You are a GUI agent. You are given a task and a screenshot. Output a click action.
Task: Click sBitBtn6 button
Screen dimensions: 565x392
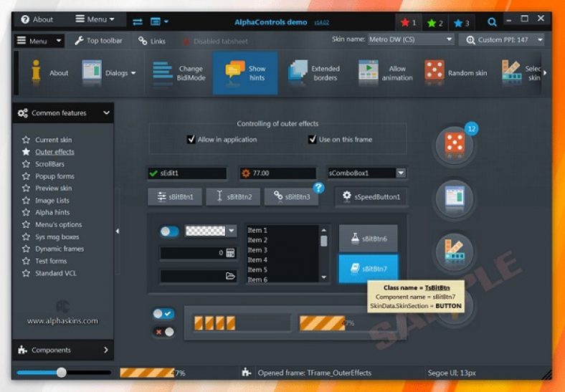coord(369,238)
